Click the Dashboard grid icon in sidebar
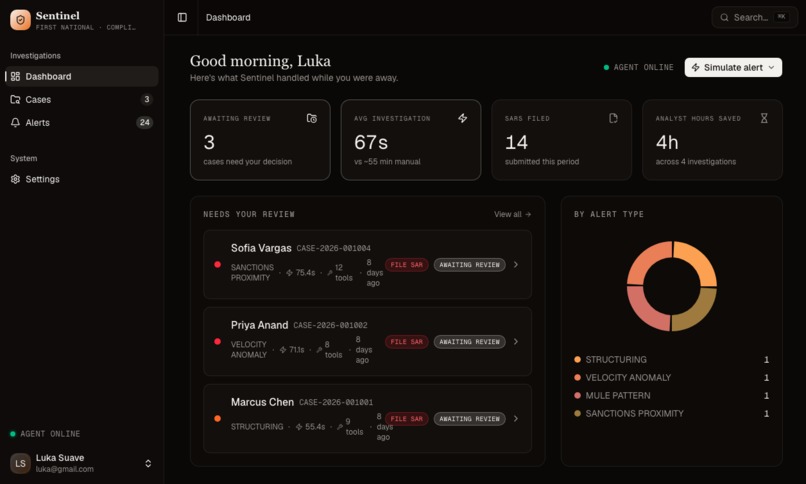The image size is (806, 484). tap(15, 77)
